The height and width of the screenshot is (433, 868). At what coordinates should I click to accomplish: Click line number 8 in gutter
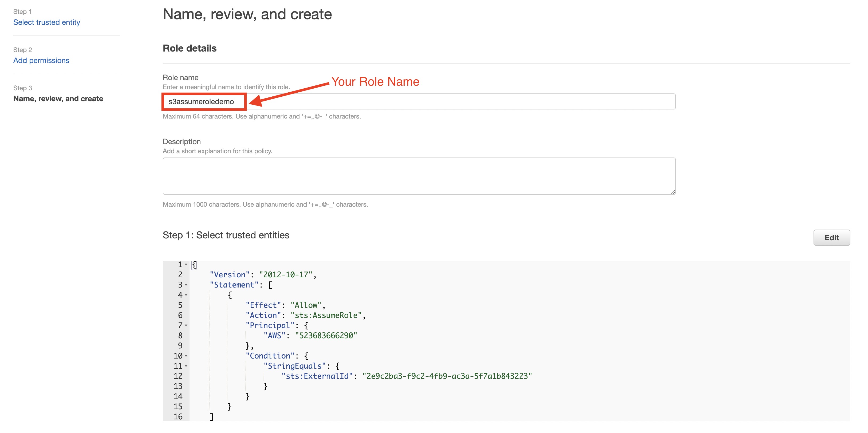click(x=180, y=336)
